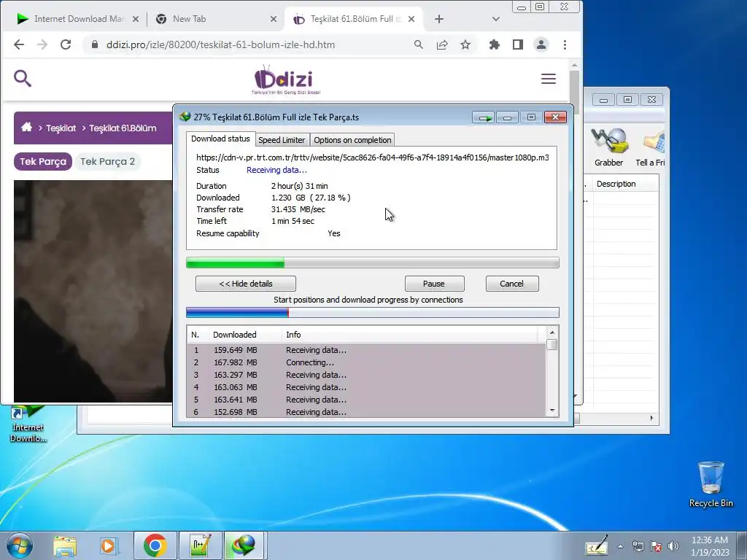Click Chrome icon in taskbar
Screen dimensions: 747x560
tap(155, 545)
